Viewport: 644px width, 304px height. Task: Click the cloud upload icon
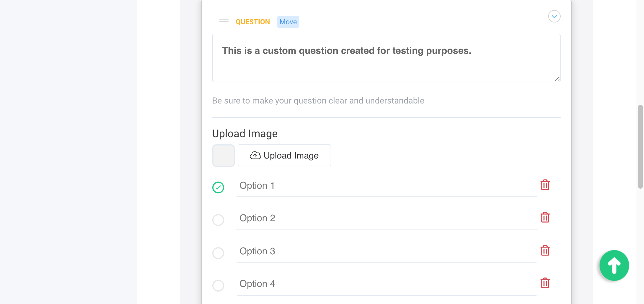click(255, 156)
